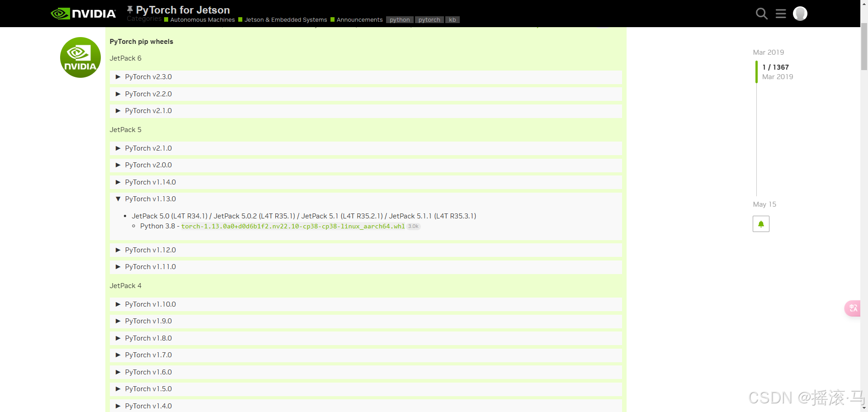Click the NVIDIA logo to go home
This screenshot has width=868, height=412.
pyautogui.click(x=83, y=13)
